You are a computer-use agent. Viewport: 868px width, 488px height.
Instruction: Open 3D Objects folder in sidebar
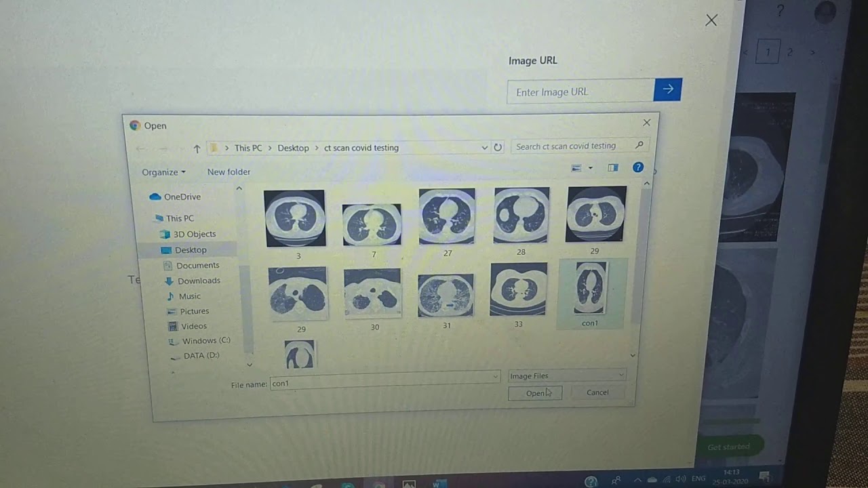click(188, 234)
